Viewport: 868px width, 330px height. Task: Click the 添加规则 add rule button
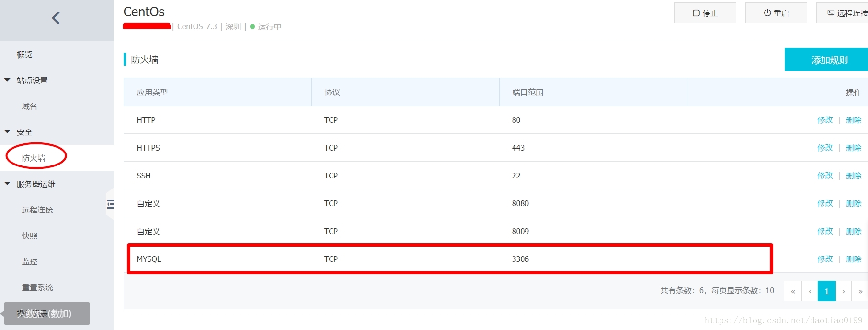[x=826, y=59]
